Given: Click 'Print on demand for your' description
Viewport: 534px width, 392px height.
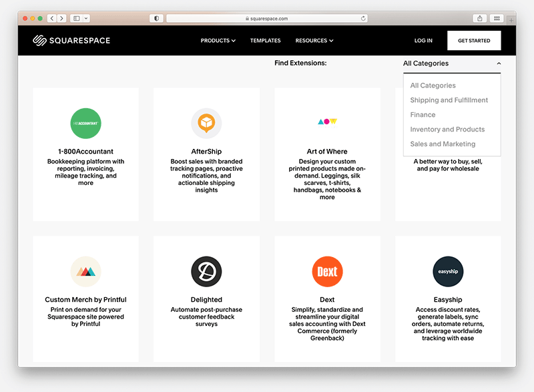Looking at the screenshot, I should [x=86, y=317].
